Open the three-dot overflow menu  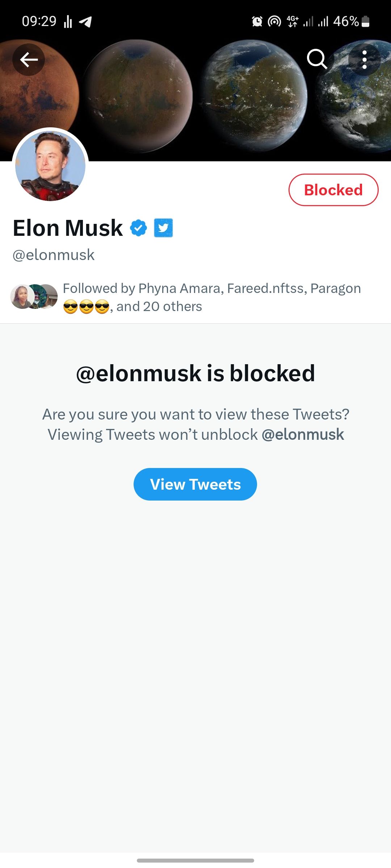coord(364,60)
